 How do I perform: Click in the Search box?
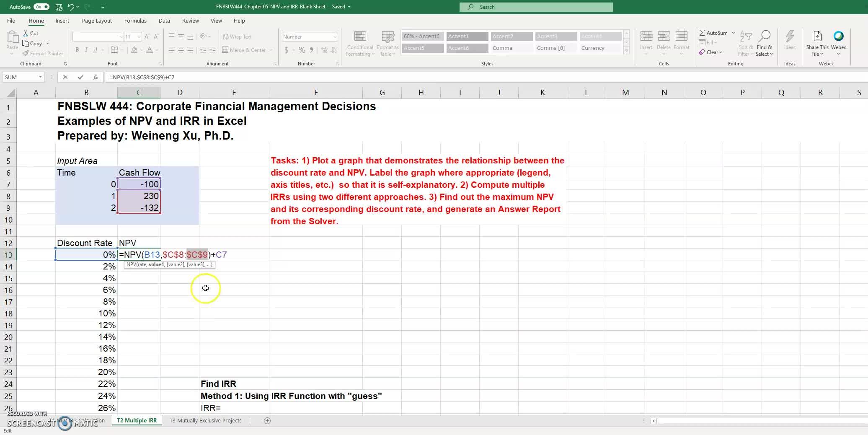pos(536,7)
